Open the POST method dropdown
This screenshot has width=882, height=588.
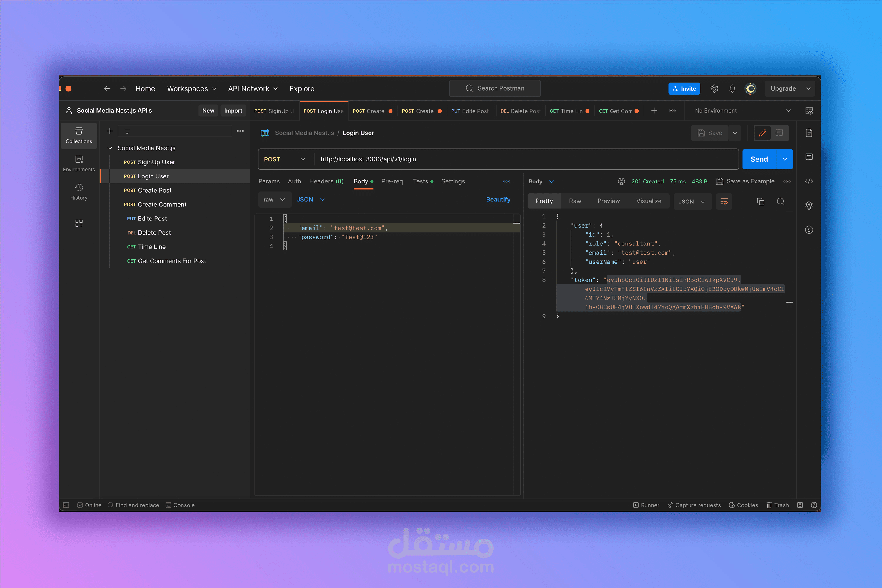point(284,159)
